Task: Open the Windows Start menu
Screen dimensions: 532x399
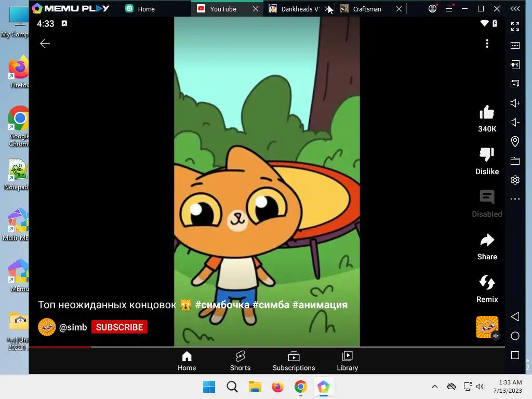Action: tap(209, 387)
